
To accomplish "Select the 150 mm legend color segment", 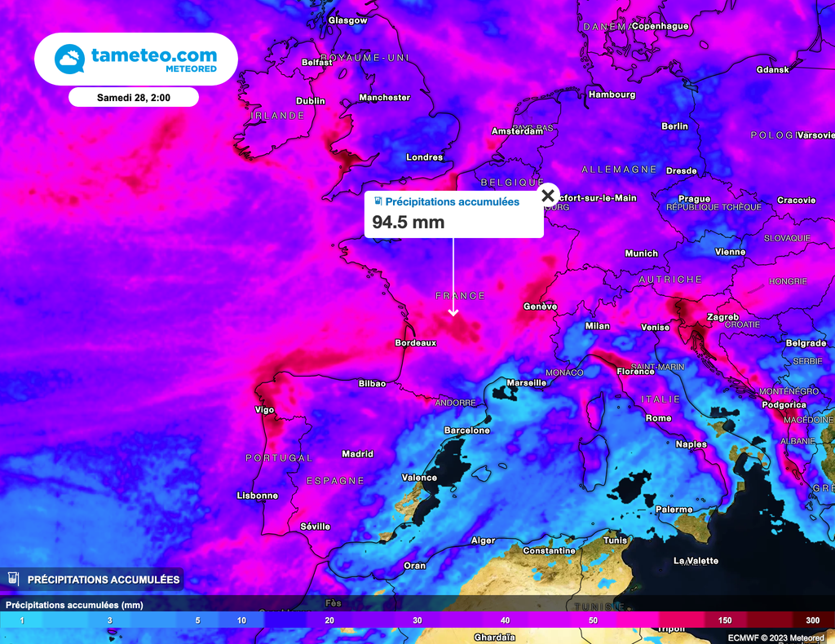I will click(x=725, y=620).
